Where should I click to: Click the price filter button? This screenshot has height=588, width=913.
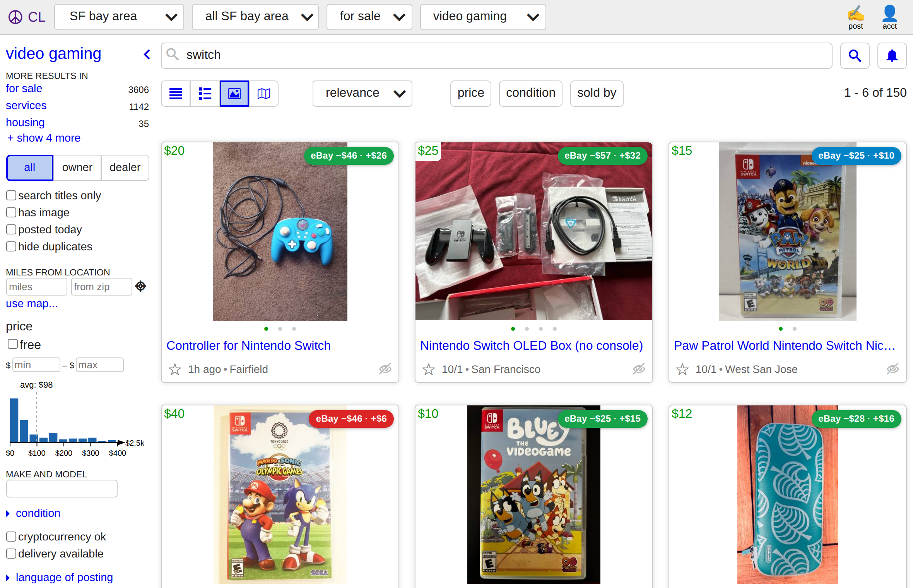pos(471,93)
